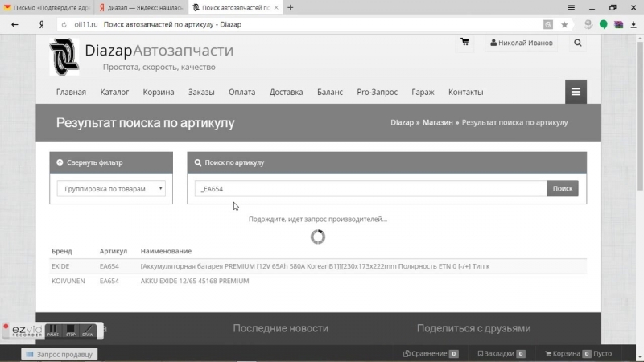Bookmark page with the star icon

(x=564, y=25)
